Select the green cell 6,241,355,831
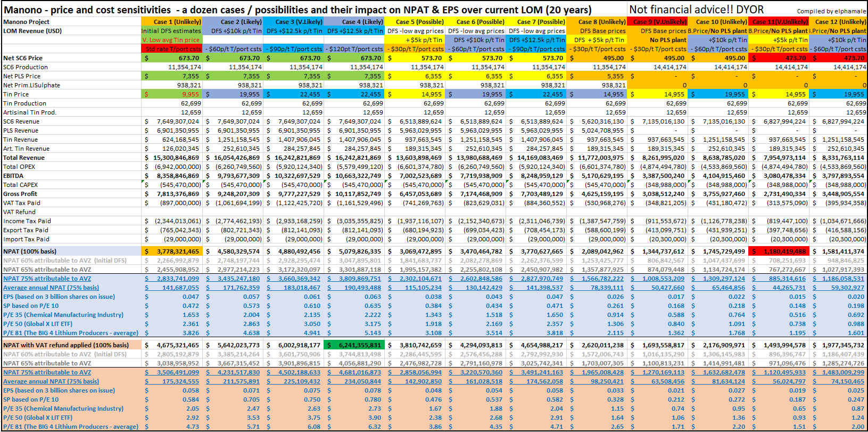This screenshot has width=868, height=432. click(x=354, y=345)
